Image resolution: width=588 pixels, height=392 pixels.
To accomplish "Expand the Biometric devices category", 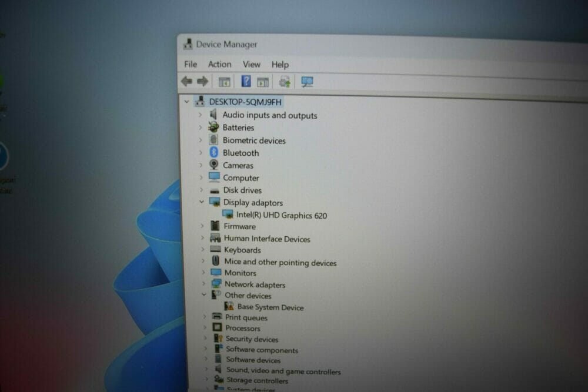I will pyautogui.click(x=201, y=140).
